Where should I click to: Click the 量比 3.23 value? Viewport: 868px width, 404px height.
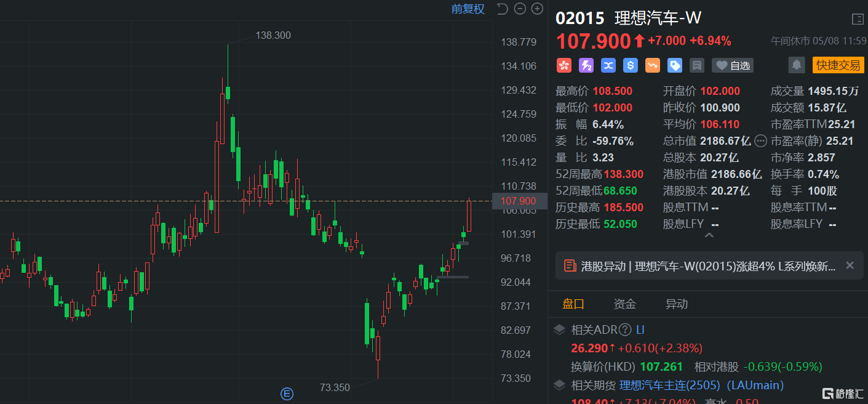point(603,158)
